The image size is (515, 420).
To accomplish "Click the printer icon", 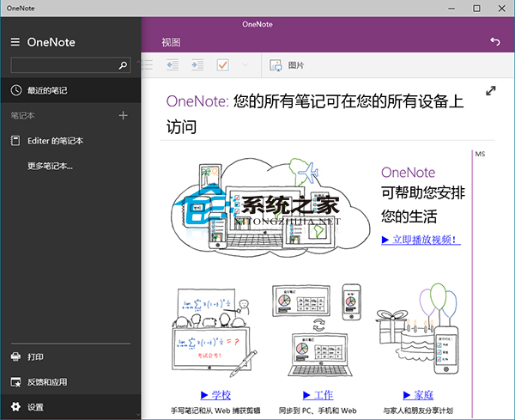I will [x=15, y=356].
